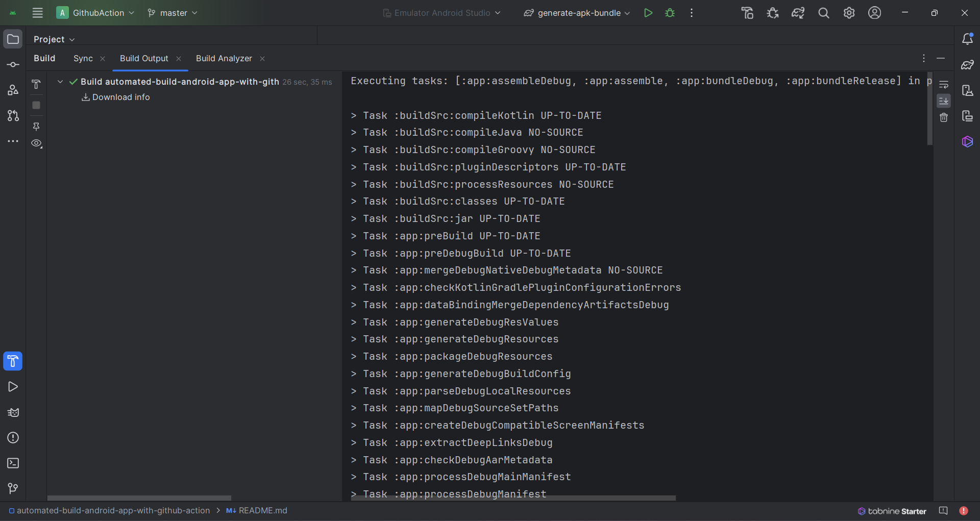Open the master branch dropdown
Viewport: 980px width, 521px height.
point(172,13)
